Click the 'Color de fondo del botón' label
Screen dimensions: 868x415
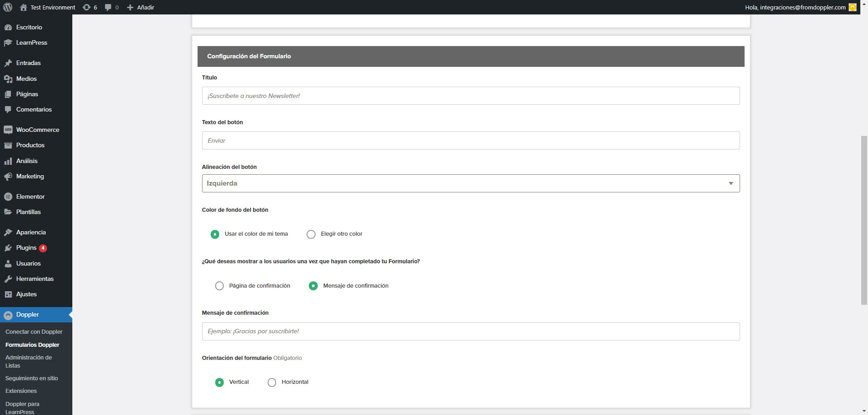point(235,210)
